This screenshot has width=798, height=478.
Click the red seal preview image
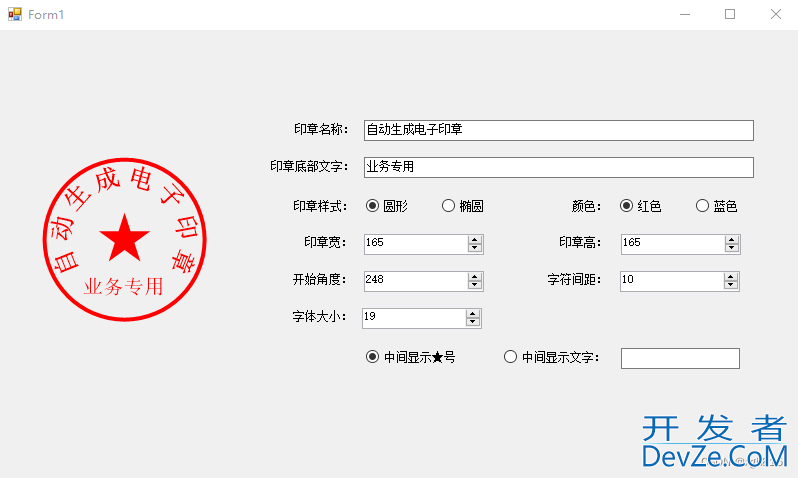125,239
